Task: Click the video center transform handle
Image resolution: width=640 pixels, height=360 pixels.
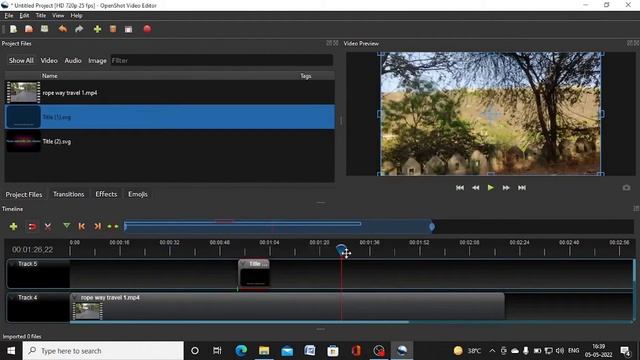Action: point(491,115)
